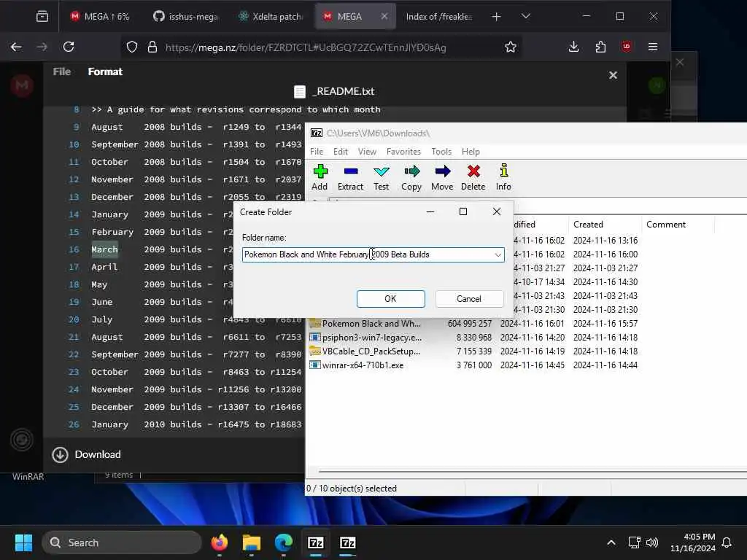Click the highlighted word March in README
The height and width of the screenshot is (560, 747).
click(104, 249)
